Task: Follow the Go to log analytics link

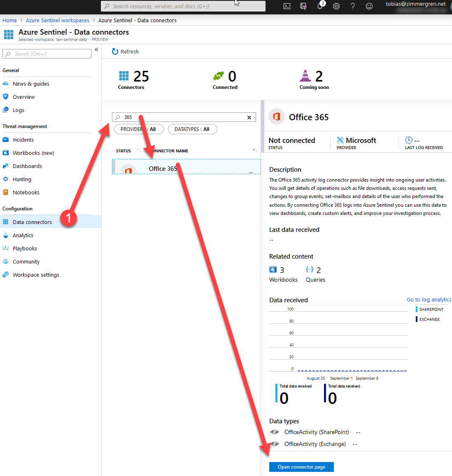Action: pyautogui.click(x=429, y=300)
